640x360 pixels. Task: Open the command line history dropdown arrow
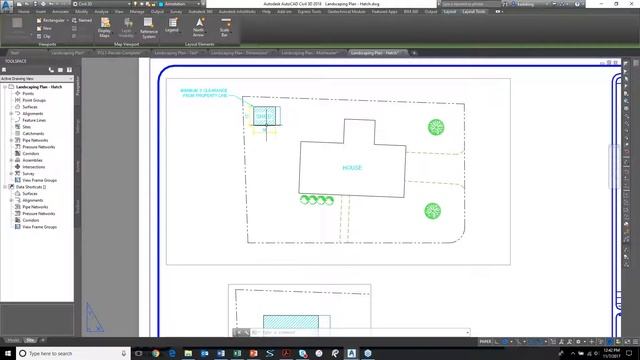click(x=467, y=332)
